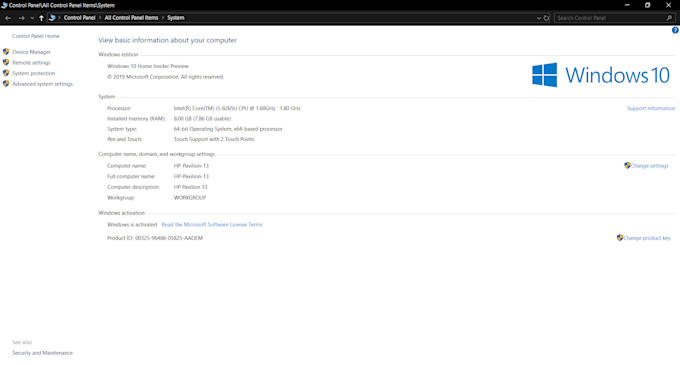The image size is (680, 365).
Task: Click the Windows is activated text
Action: pyautogui.click(x=132, y=225)
